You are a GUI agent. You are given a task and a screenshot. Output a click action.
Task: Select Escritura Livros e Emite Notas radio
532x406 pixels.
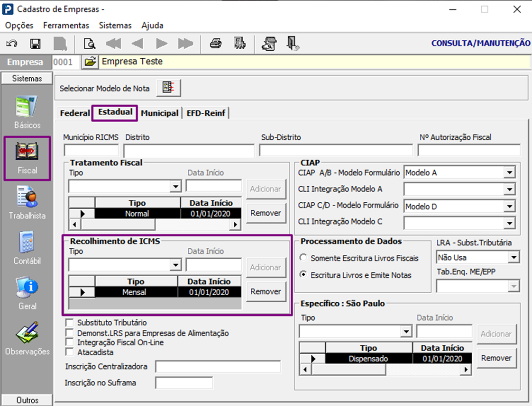click(x=303, y=274)
